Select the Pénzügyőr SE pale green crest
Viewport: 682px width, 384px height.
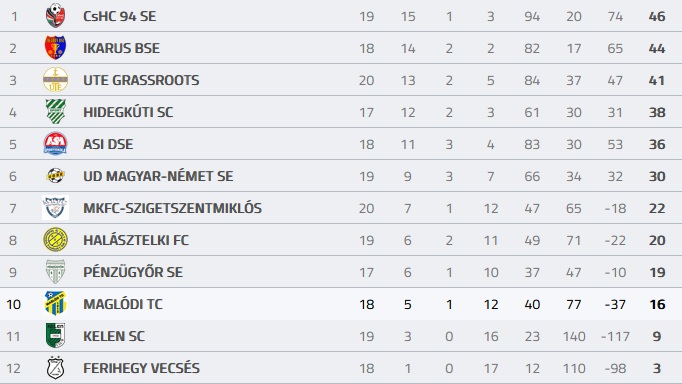55,272
